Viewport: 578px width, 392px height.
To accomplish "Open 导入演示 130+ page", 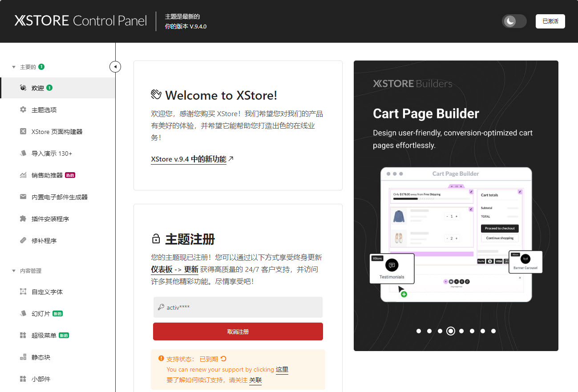I will point(58,153).
